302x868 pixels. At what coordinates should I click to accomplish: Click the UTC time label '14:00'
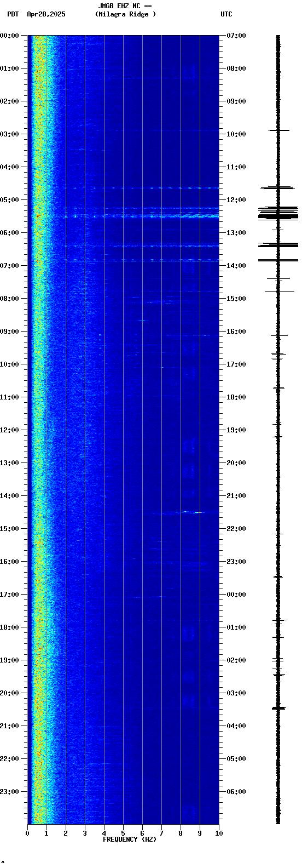[x=236, y=266]
